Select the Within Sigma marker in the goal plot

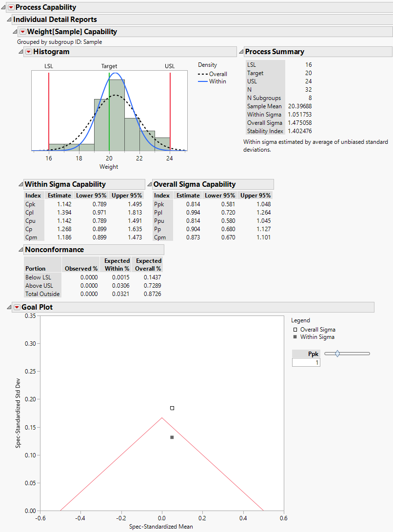[172, 437]
